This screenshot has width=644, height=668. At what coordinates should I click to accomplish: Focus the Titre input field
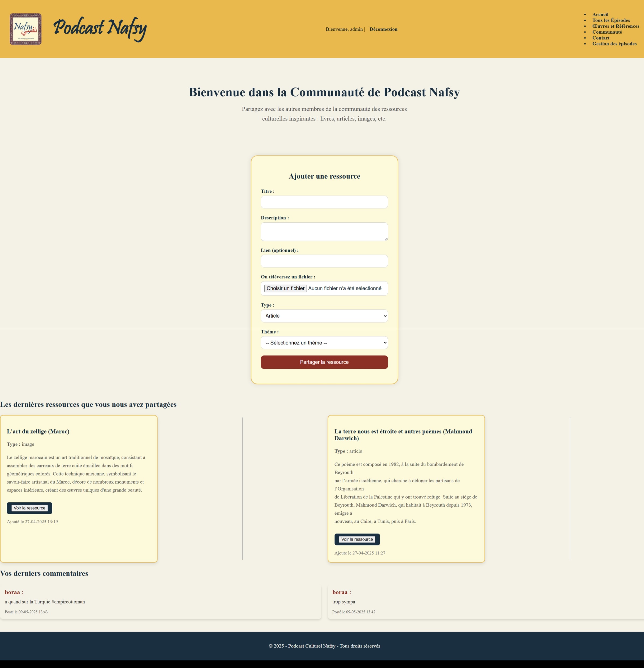(324, 202)
